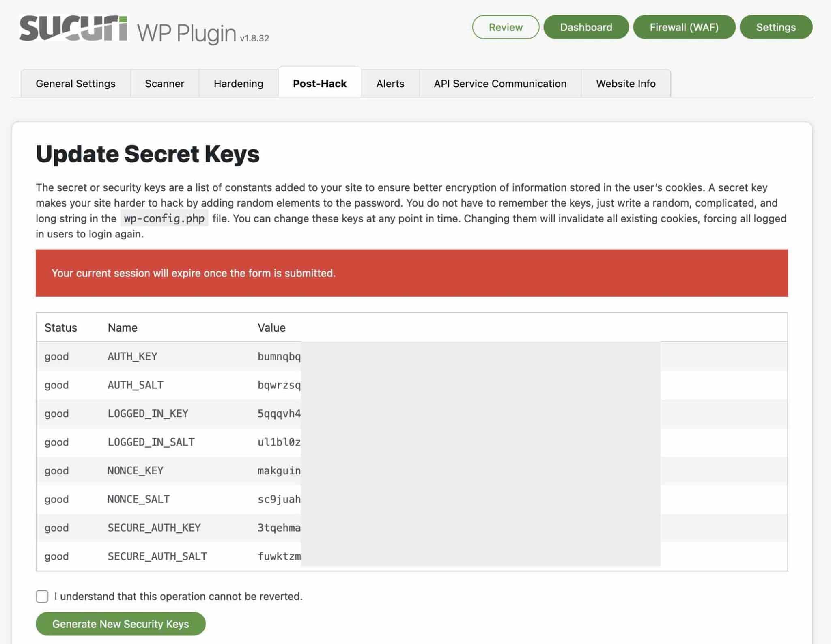Click value 'makguin' in NONCE_KEY row
The width and height of the screenshot is (831, 644).
(x=279, y=471)
